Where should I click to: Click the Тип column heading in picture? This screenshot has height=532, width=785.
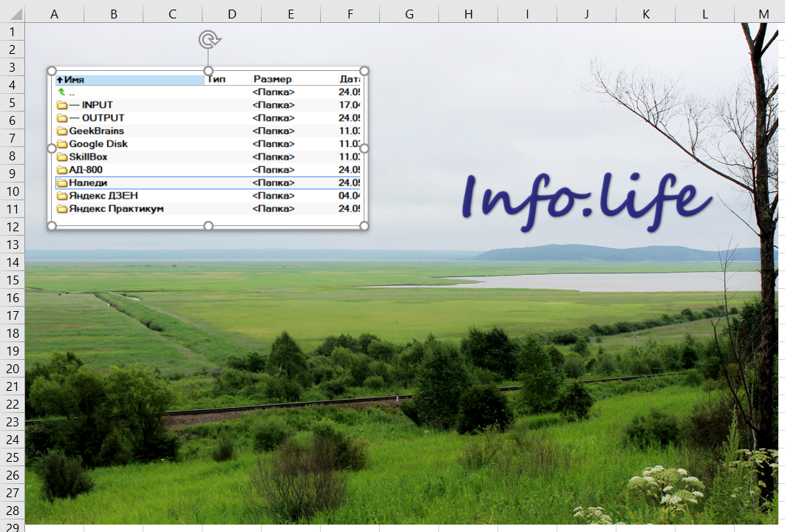pos(217,79)
